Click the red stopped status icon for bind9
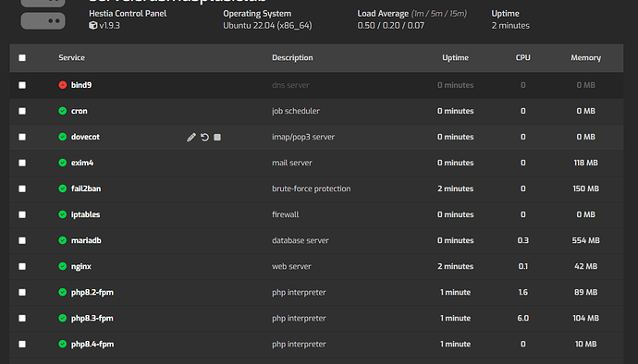 point(62,85)
